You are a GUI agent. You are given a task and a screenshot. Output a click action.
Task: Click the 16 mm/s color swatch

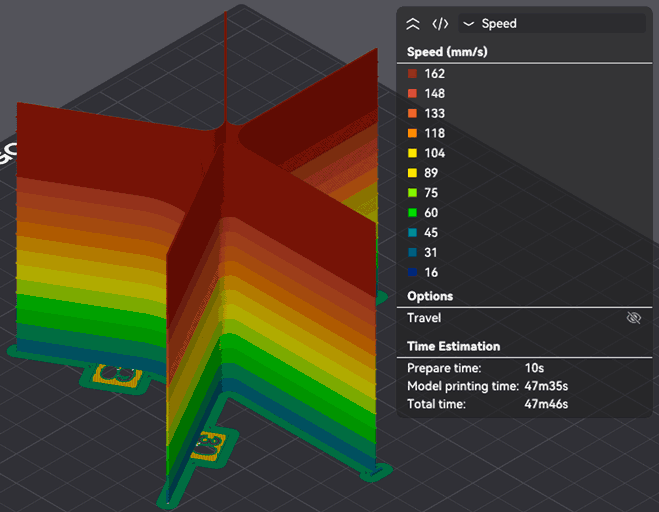412,272
